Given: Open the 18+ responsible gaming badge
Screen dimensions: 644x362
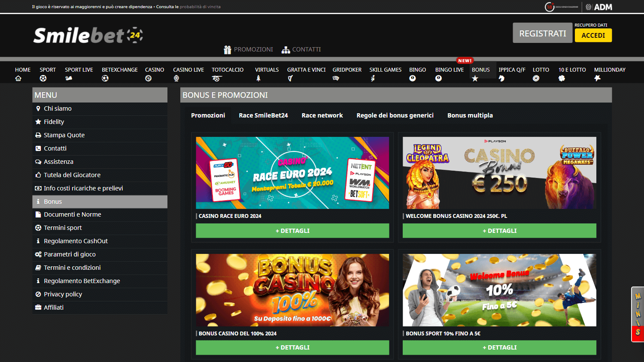Looking at the screenshot, I should (x=562, y=7).
